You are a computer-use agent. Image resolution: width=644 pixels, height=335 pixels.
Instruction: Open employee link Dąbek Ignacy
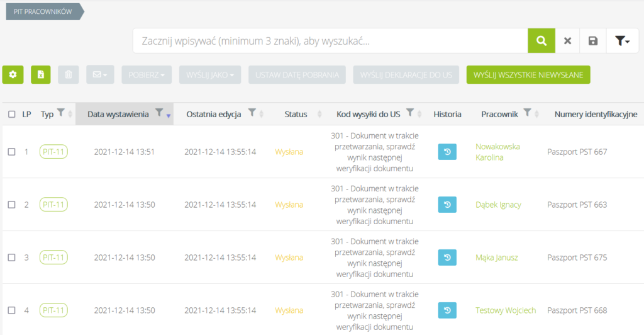click(498, 205)
